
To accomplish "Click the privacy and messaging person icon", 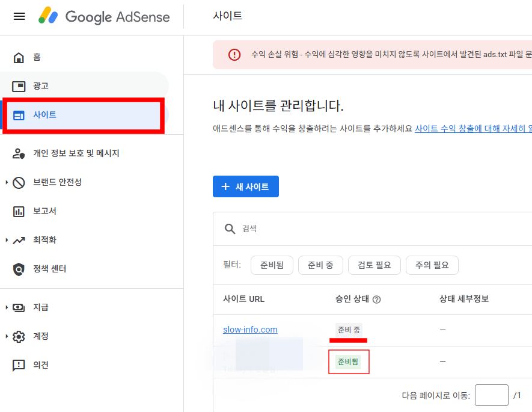I will tap(19, 153).
